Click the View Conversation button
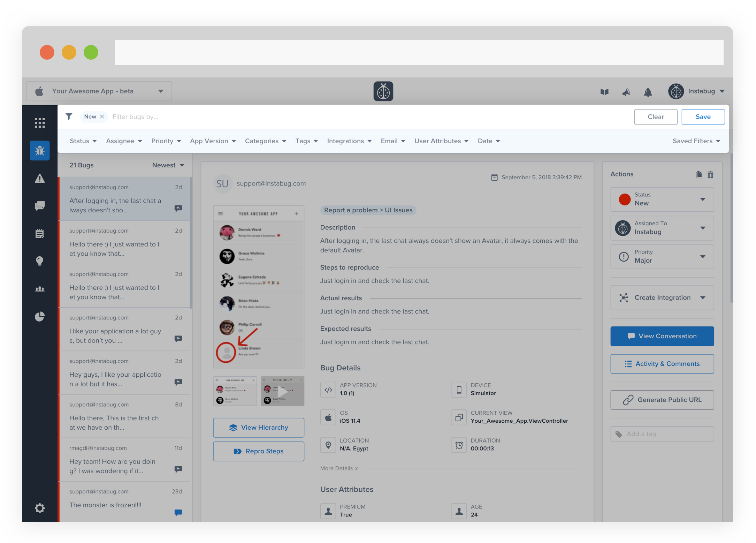 [x=662, y=336]
